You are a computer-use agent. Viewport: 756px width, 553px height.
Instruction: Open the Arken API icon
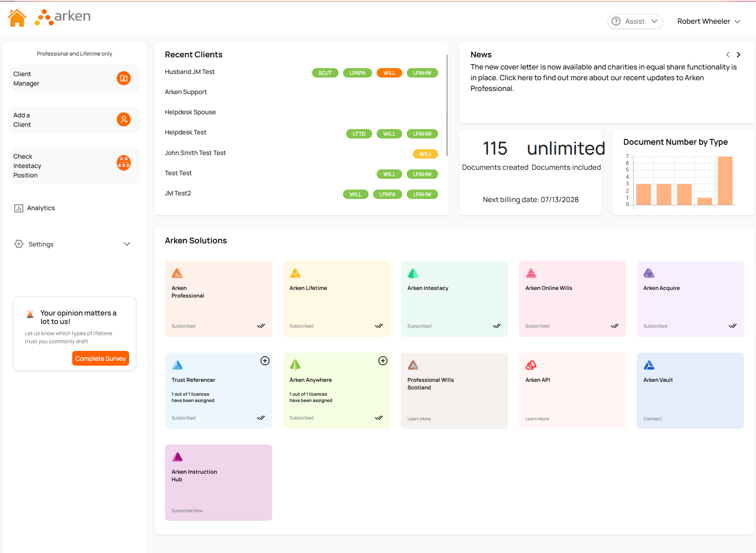(x=531, y=365)
